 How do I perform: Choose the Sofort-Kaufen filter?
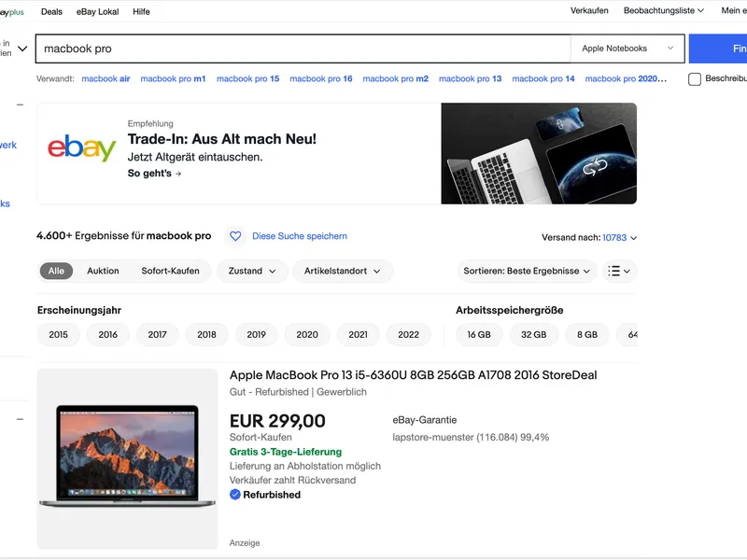pyautogui.click(x=170, y=271)
